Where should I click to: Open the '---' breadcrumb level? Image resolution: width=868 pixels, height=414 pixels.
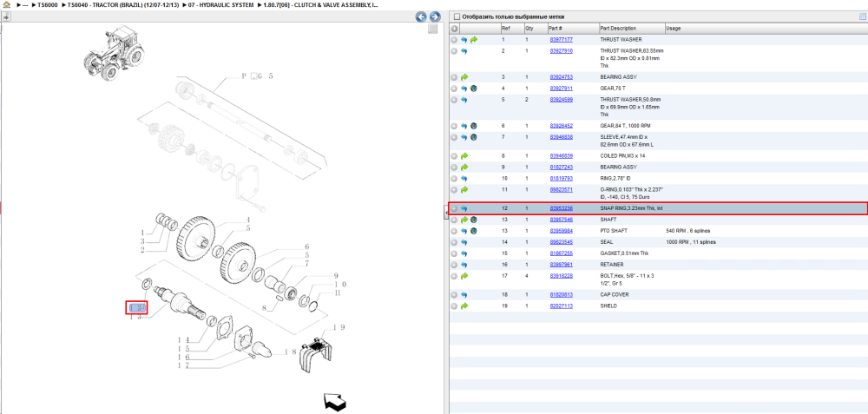click(x=25, y=4)
